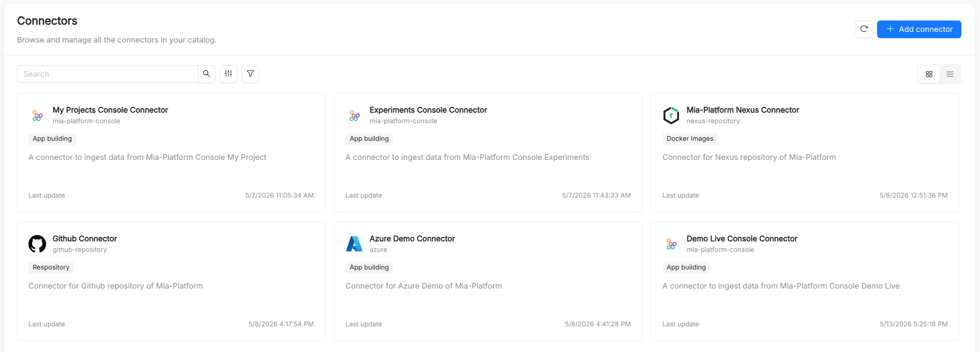Open Azure Demo Connector title
Viewport: 980px width, 352px height.
[x=412, y=239]
